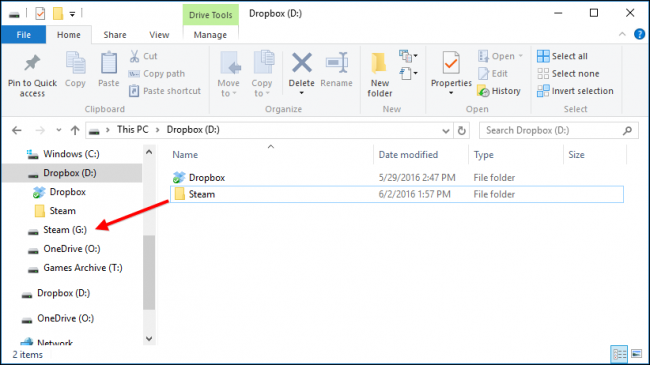
Task: Open the Manage tab
Action: (x=210, y=35)
